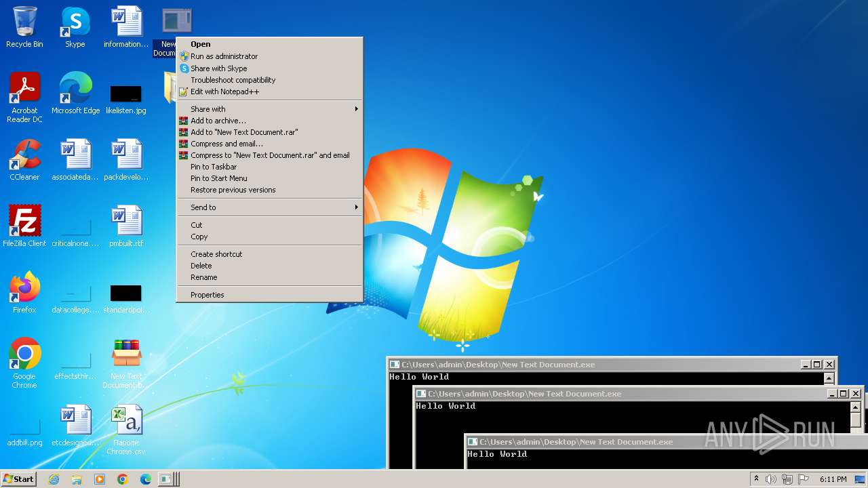Screen dimensions: 868x488
Task: Select the Google Chrome desktop shortcut
Action: click(24, 363)
